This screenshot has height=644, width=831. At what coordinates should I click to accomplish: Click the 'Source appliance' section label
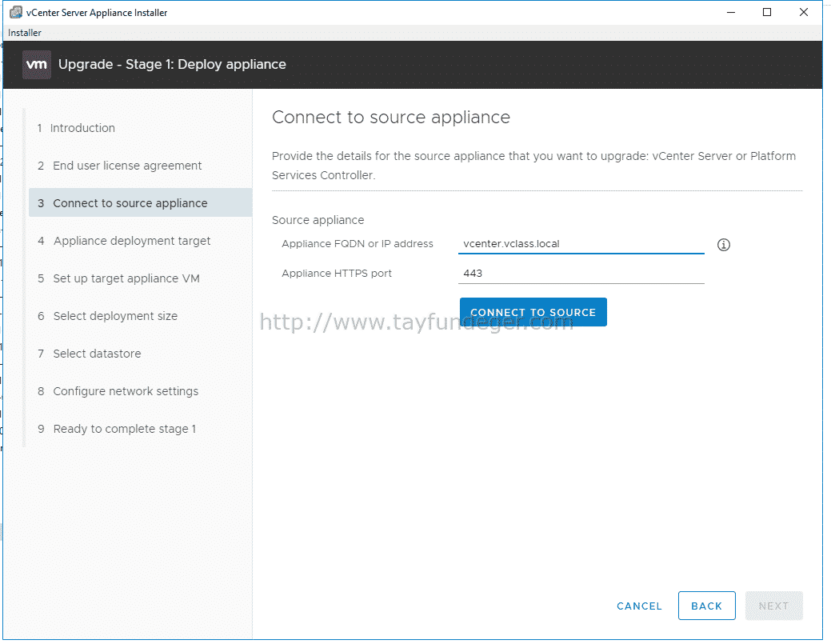(x=318, y=220)
